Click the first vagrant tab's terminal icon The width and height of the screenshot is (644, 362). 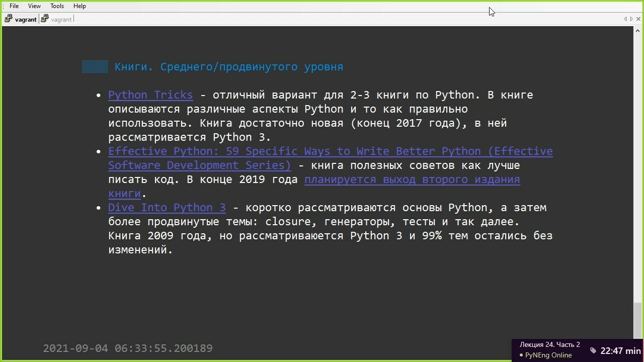click(x=9, y=19)
